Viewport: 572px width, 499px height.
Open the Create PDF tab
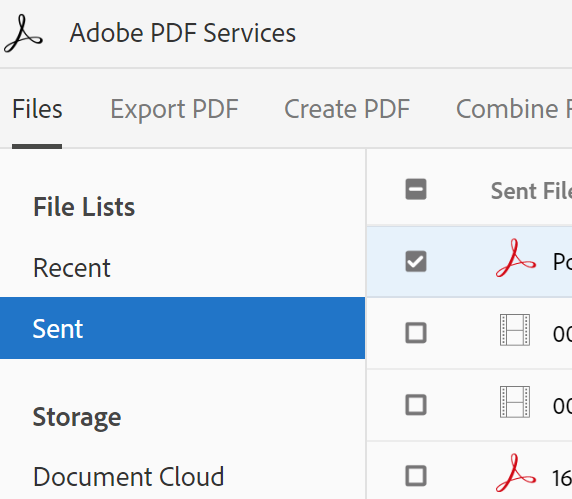347,109
